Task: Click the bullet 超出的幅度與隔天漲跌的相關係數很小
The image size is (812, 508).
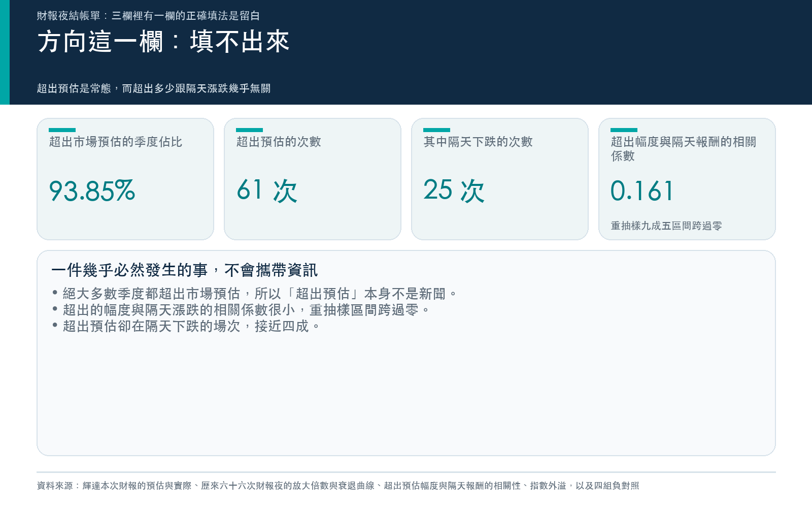Action: click(241, 310)
